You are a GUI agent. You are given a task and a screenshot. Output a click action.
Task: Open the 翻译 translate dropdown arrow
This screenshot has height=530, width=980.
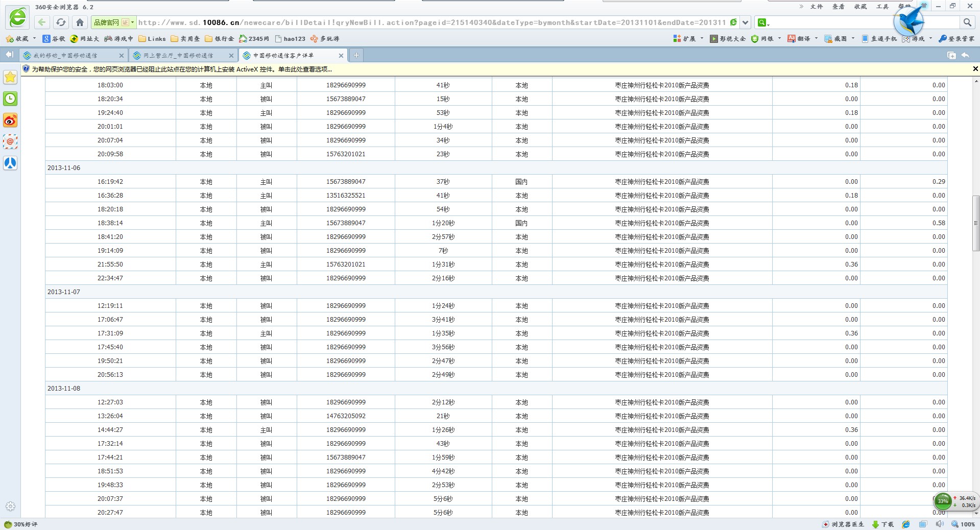pos(816,39)
